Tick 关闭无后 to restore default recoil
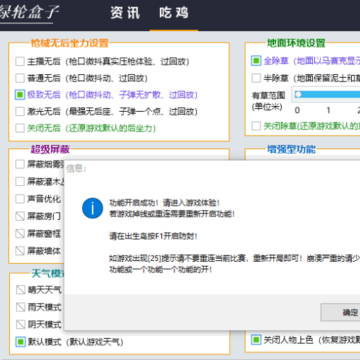Screen dimensions: 360x360 tap(20, 128)
